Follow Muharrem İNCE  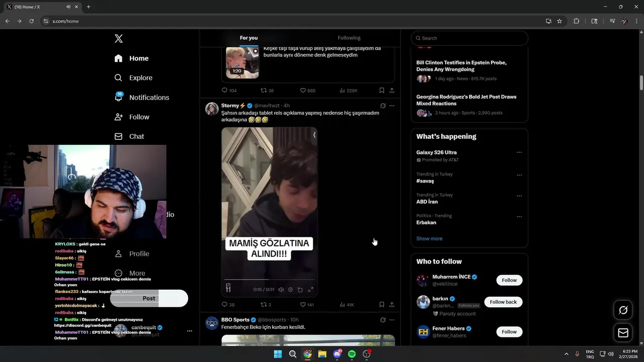point(509,280)
